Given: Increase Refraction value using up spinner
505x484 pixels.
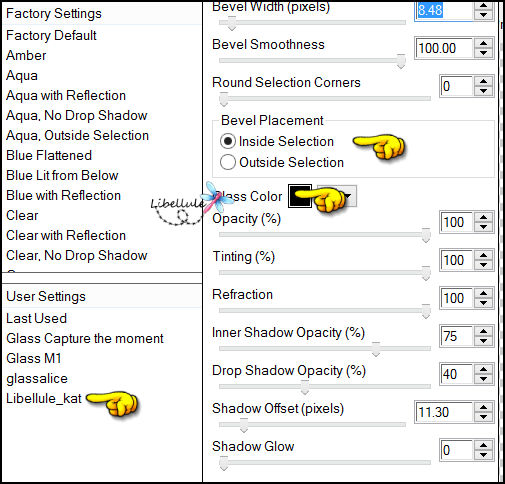Looking at the screenshot, I should click(x=483, y=294).
